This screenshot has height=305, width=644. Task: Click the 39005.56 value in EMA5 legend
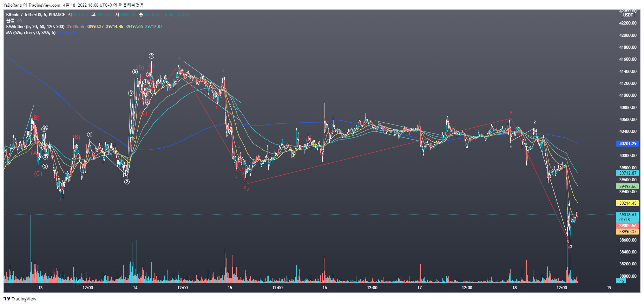pos(75,27)
